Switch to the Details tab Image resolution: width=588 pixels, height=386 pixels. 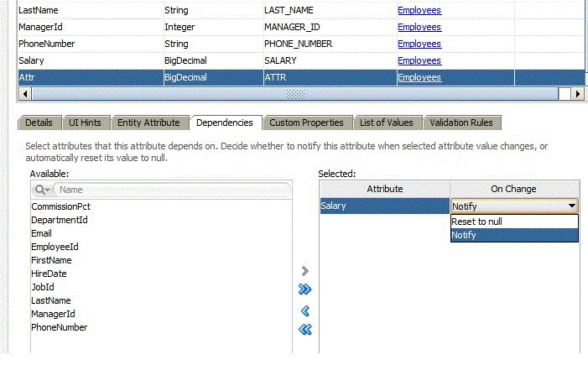click(39, 123)
